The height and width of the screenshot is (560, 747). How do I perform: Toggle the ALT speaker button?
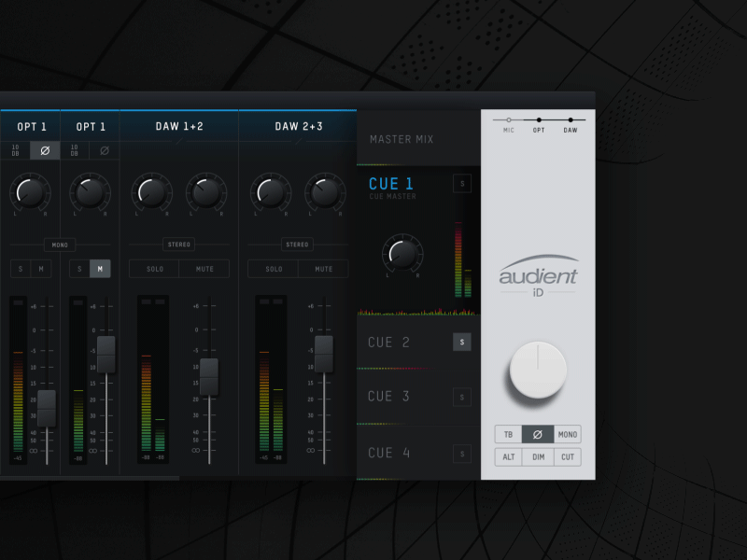coord(508,457)
